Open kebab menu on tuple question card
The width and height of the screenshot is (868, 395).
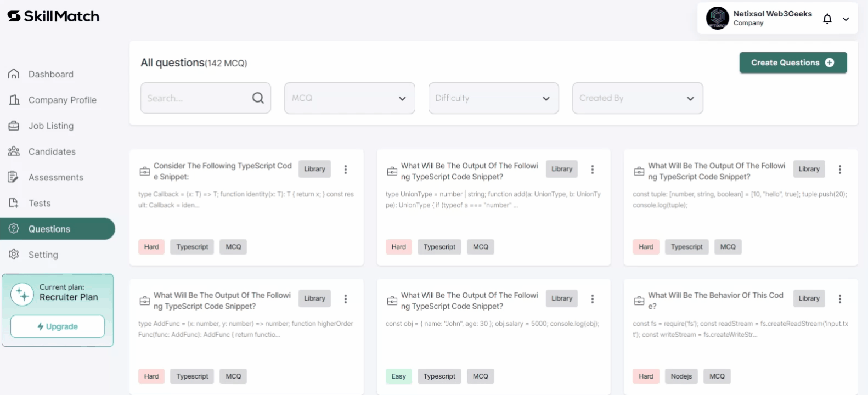click(840, 170)
